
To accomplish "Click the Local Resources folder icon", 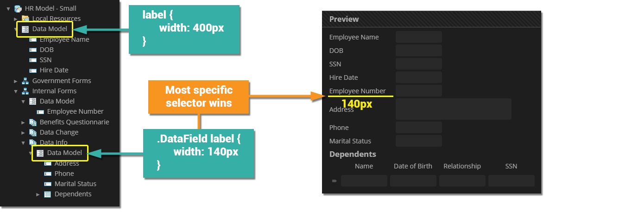I will coord(25,19).
